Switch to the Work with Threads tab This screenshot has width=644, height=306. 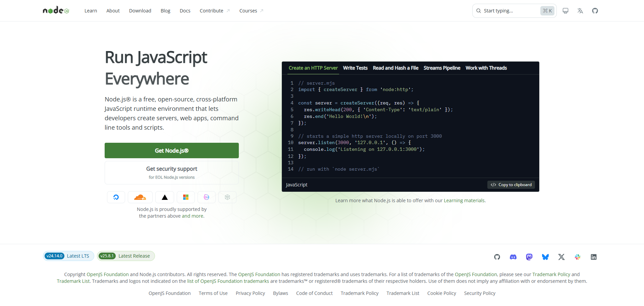coord(486,68)
